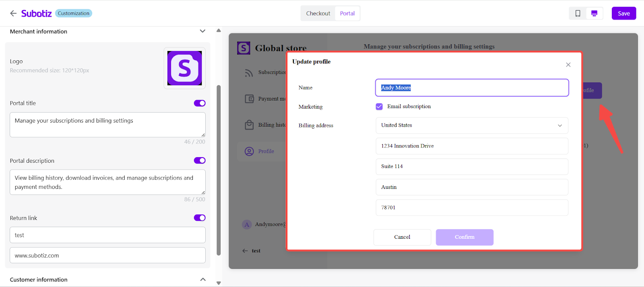The image size is (644, 287).
Task: Click the Subscriptions feed icon
Action: (x=250, y=72)
